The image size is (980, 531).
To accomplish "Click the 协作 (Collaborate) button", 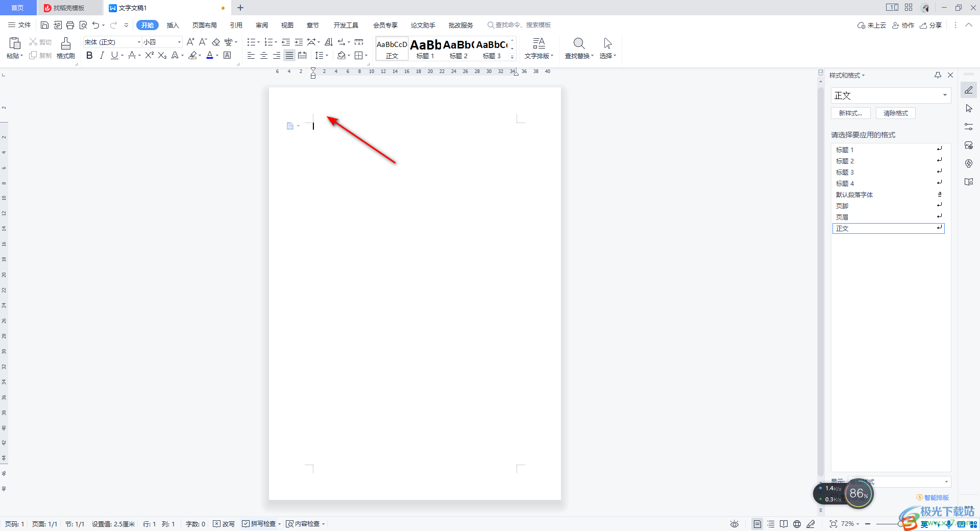I will pyautogui.click(x=903, y=25).
